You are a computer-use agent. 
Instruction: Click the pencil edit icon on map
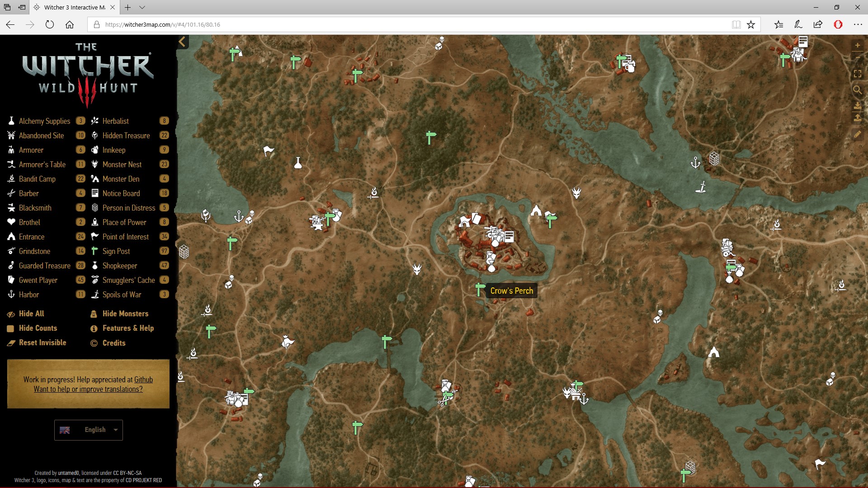click(x=857, y=134)
